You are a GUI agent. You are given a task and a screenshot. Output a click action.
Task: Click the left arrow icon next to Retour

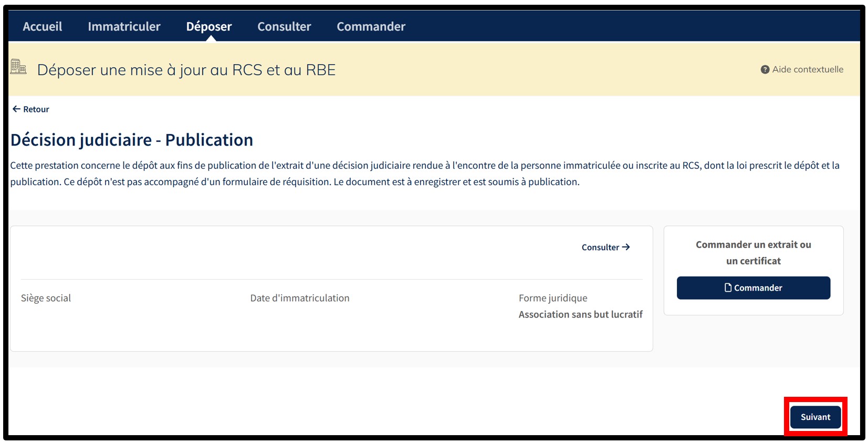pos(16,109)
